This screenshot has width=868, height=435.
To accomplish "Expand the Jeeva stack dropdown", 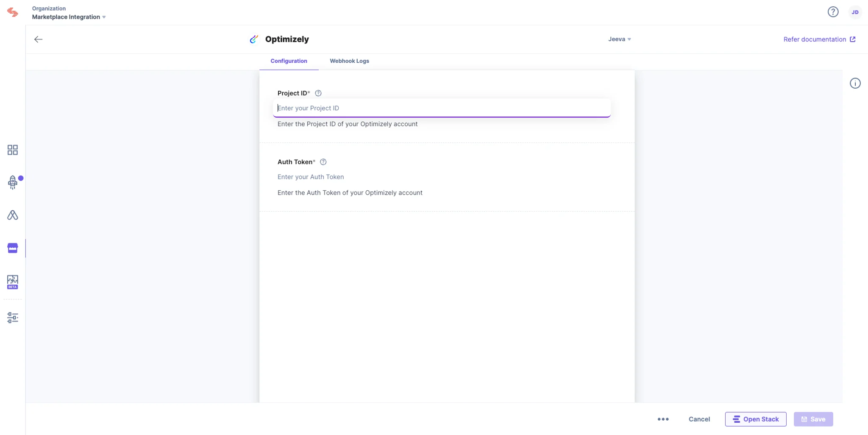I will point(619,39).
